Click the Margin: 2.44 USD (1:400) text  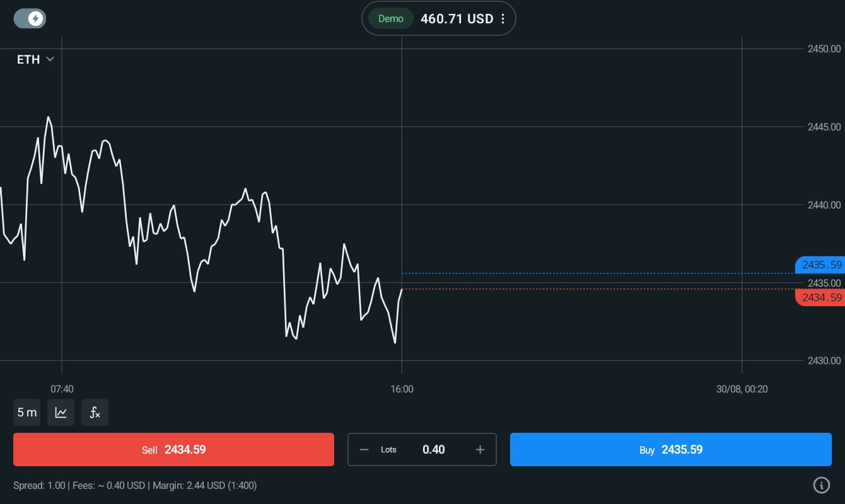coord(205,486)
